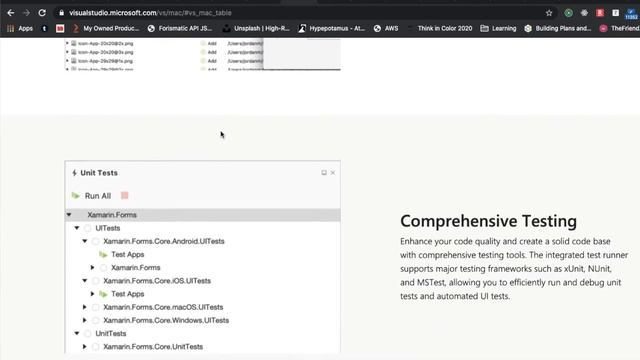Open the Unsplash bookmark

(256, 29)
